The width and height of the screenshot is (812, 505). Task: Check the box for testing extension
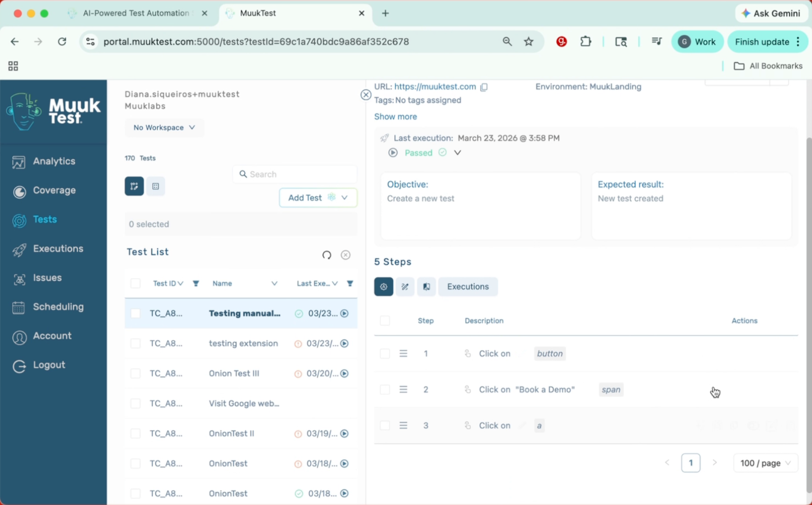135,343
